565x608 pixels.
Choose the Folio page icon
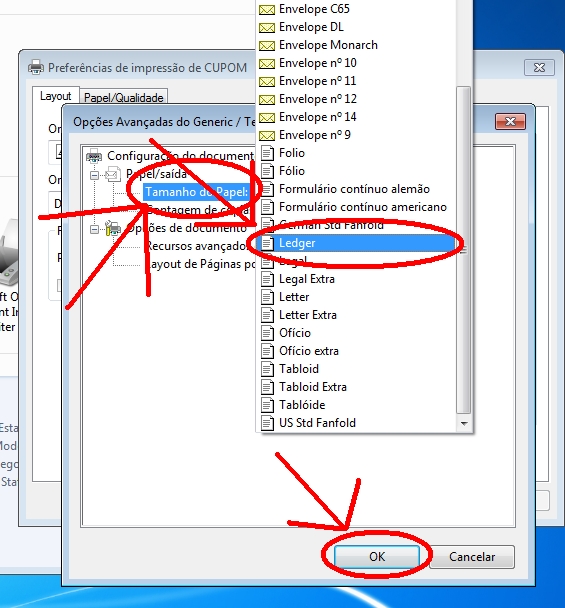point(267,153)
